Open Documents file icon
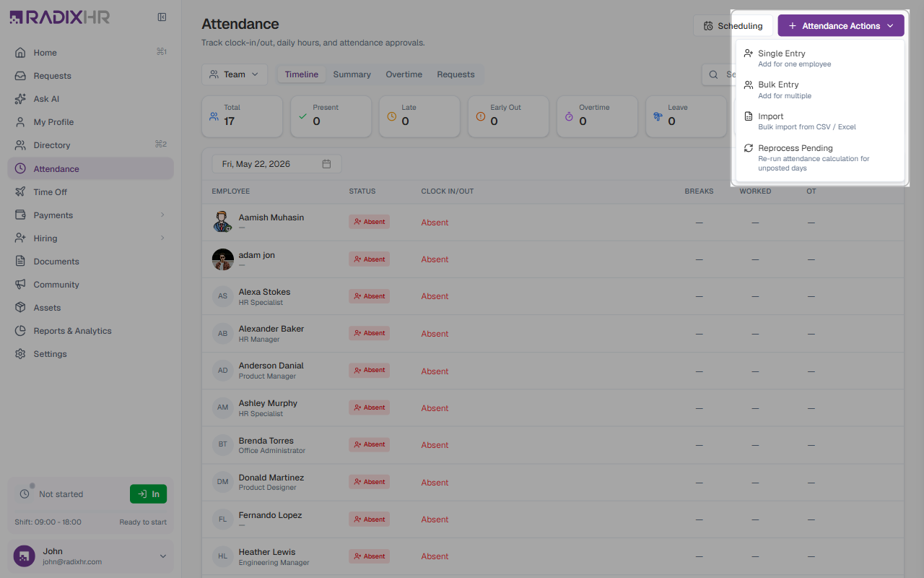Viewport: 924px width, 578px height. coord(20,261)
